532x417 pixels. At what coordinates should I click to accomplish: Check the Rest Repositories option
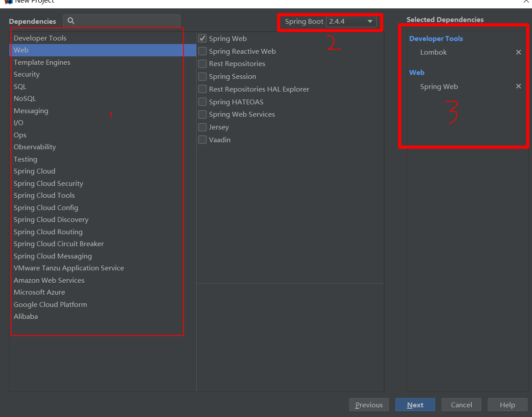202,64
